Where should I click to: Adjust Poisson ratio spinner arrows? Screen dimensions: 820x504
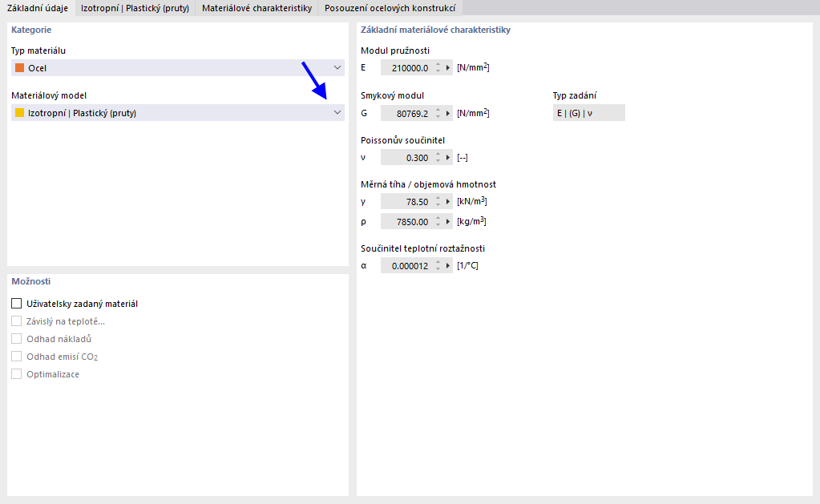438,157
